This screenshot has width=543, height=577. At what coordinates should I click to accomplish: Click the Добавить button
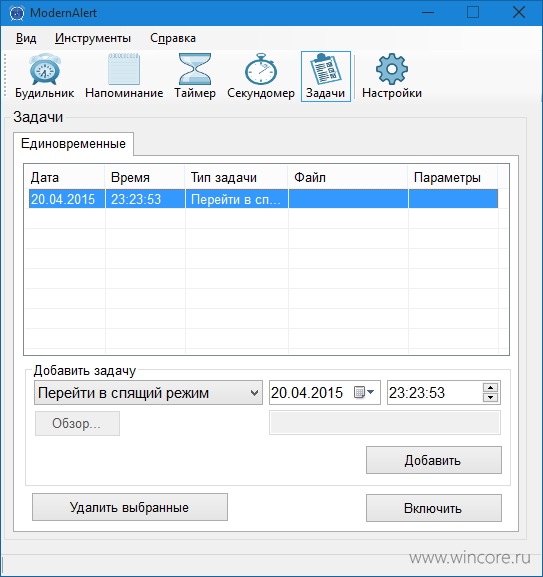pyautogui.click(x=433, y=460)
